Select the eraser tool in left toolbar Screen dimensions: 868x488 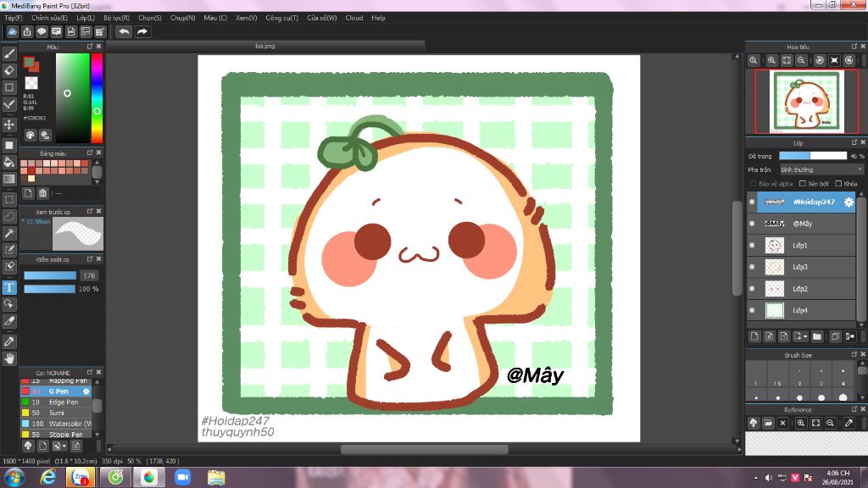point(8,70)
